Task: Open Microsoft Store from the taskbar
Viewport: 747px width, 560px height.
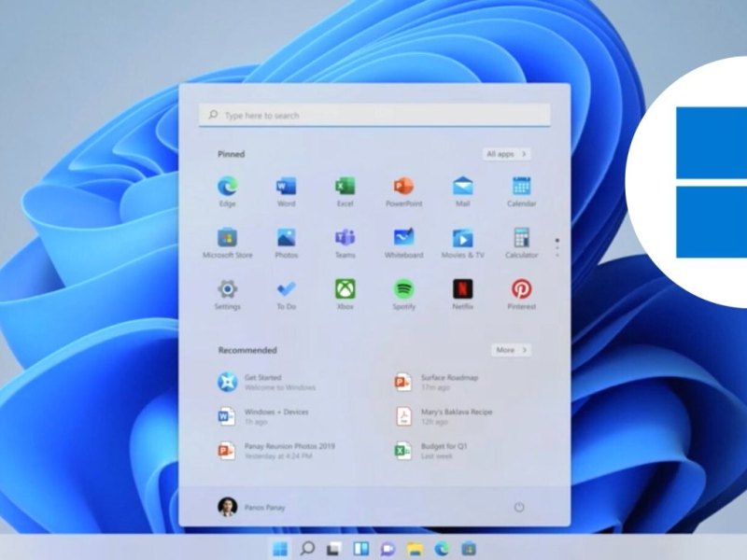Action: [x=469, y=549]
